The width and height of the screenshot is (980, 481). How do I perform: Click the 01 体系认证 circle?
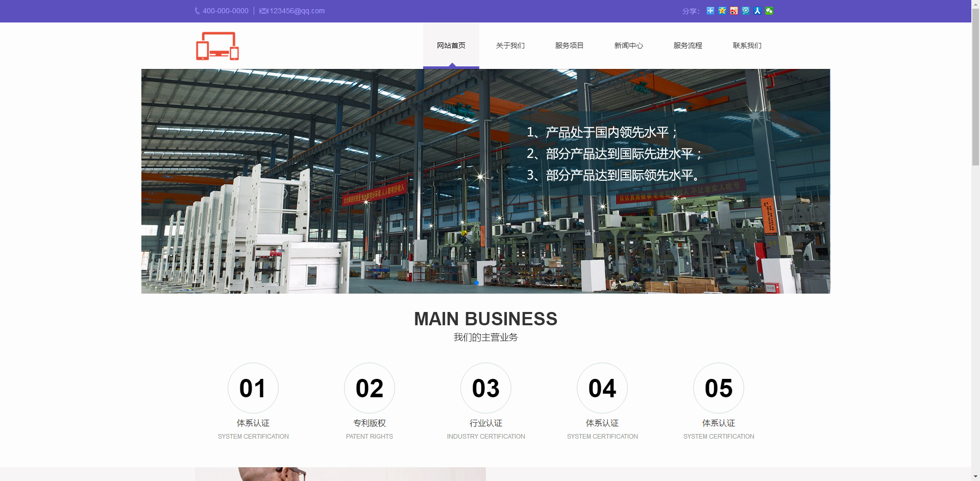pos(253,388)
